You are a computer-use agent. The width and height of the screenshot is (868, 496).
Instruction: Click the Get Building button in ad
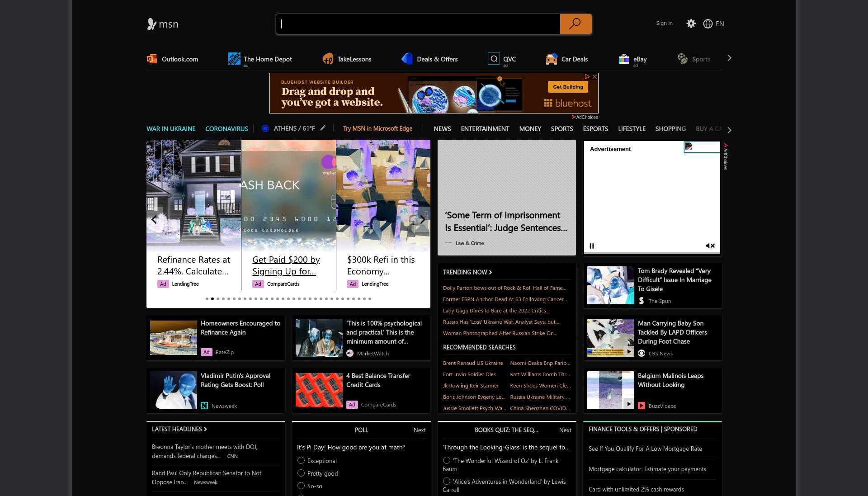(568, 87)
